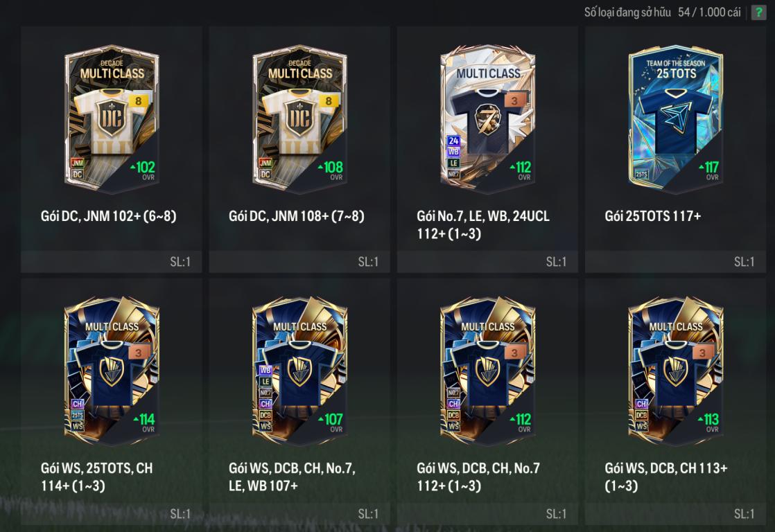Select the 25 TOTS 117 pack card image
Viewport: 775px width, 532px height.
point(675,118)
